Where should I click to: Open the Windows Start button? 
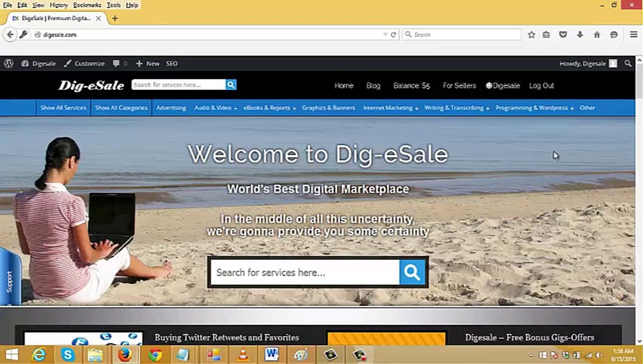click(12, 354)
